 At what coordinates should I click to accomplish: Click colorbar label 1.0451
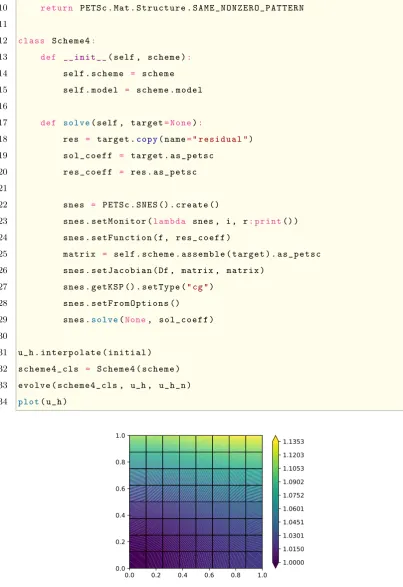293,522
